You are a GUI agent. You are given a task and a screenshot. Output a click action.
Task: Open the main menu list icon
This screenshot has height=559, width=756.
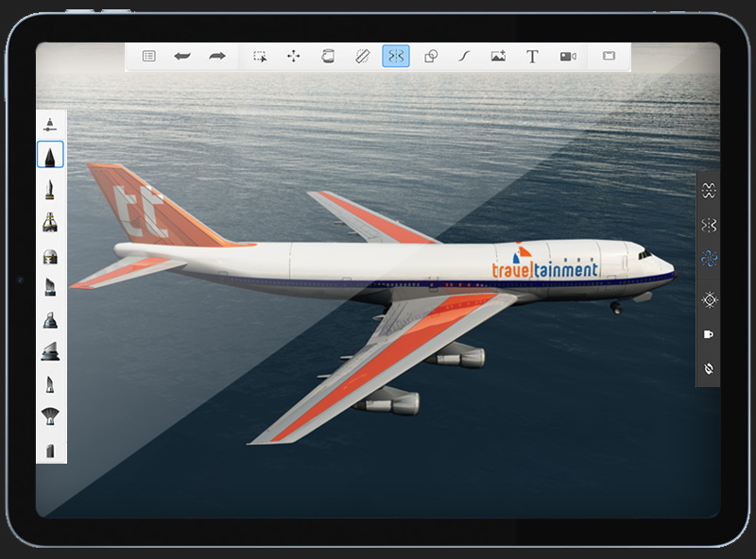point(148,57)
